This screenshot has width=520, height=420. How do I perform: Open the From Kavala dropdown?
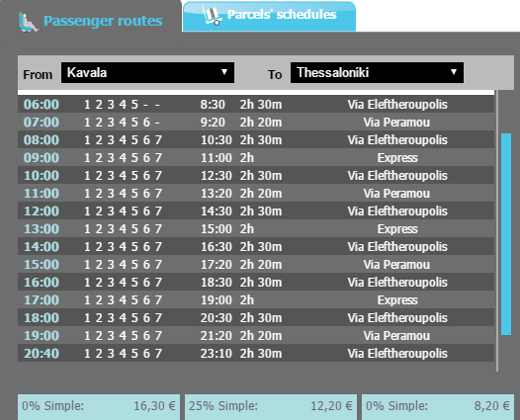click(x=147, y=72)
